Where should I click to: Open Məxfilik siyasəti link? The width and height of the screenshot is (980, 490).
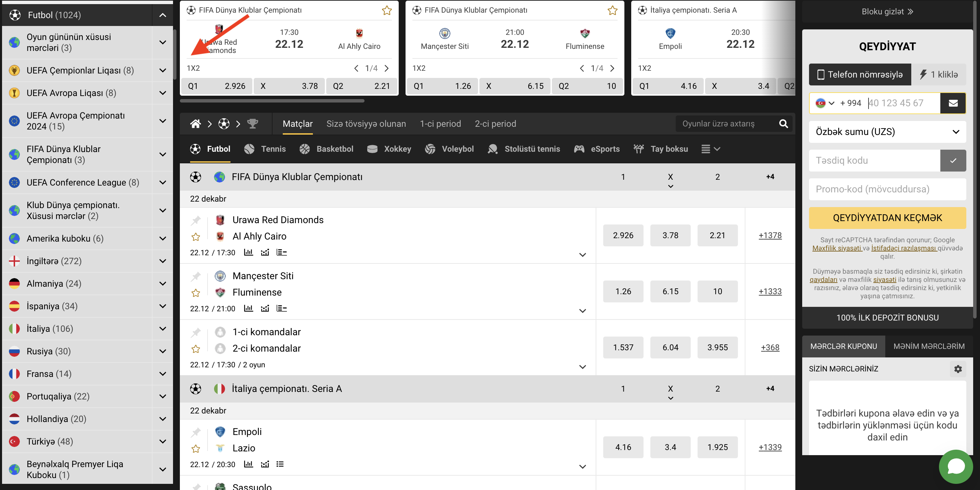pyautogui.click(x=837, y=248)
